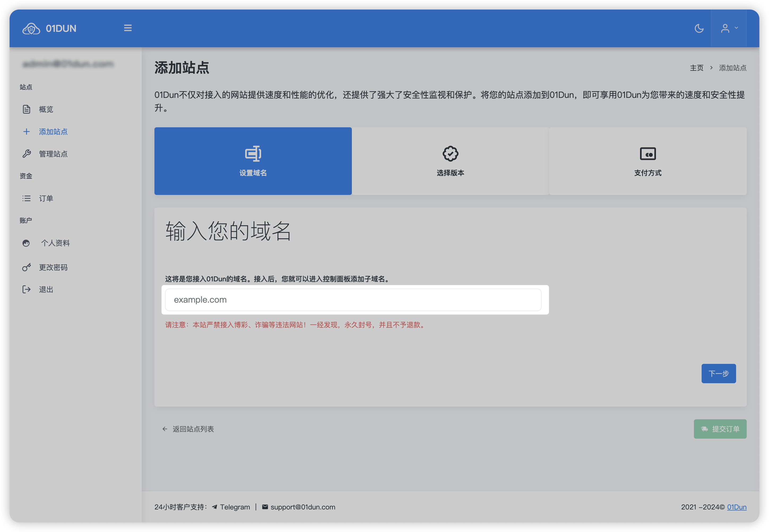Screen dimensions: 769x532
Task: Select 添加站点 in the sidebar
Action: coord(53,132)
